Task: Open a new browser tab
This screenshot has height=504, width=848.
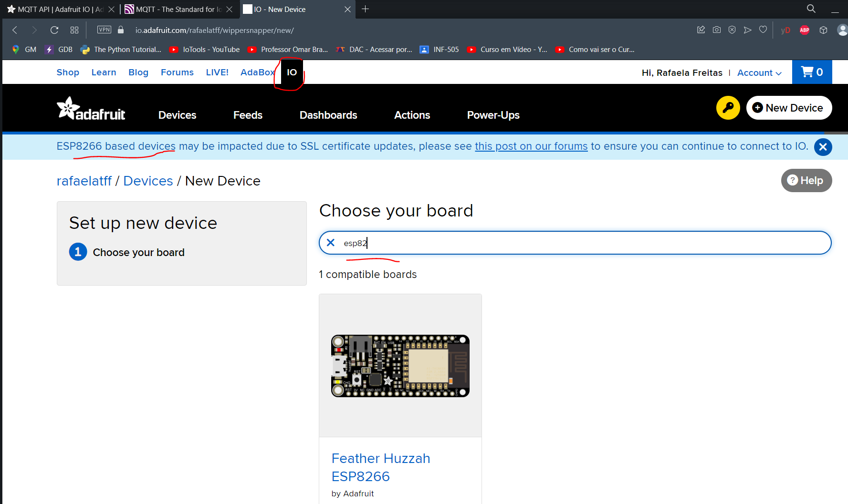Action: pyautogui.click(x=365, y=9)
